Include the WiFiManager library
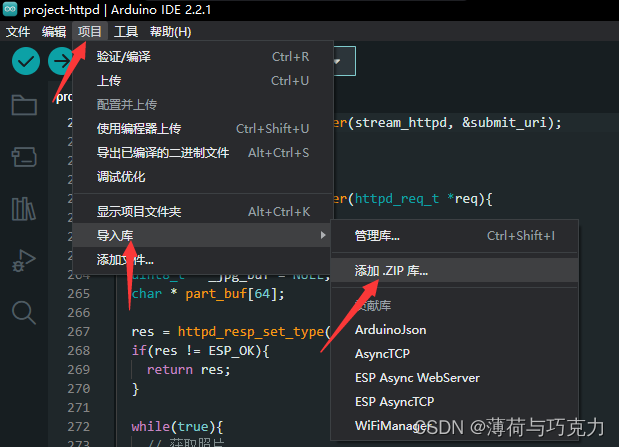Image resolution: width=619 pixels, height=447 pixels. tap(454, 426)
